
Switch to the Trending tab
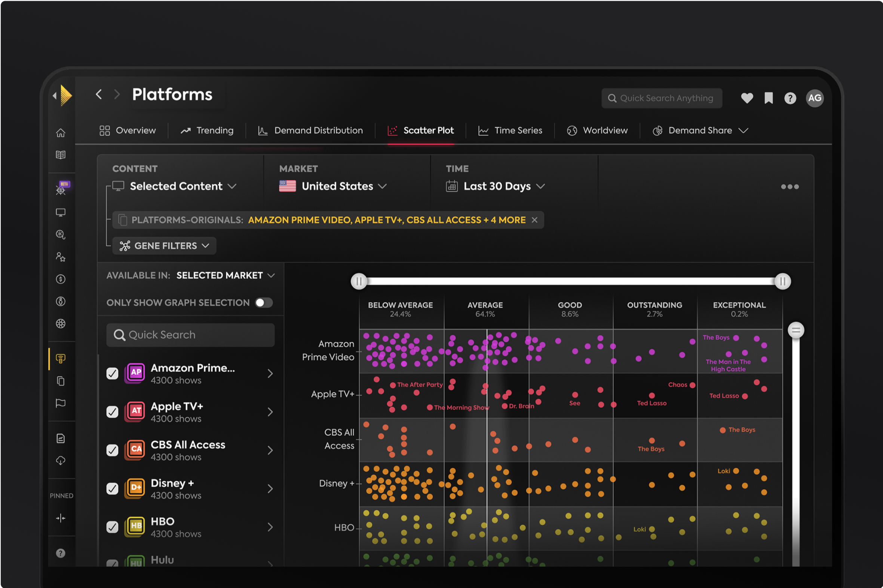tap(206, 131)
